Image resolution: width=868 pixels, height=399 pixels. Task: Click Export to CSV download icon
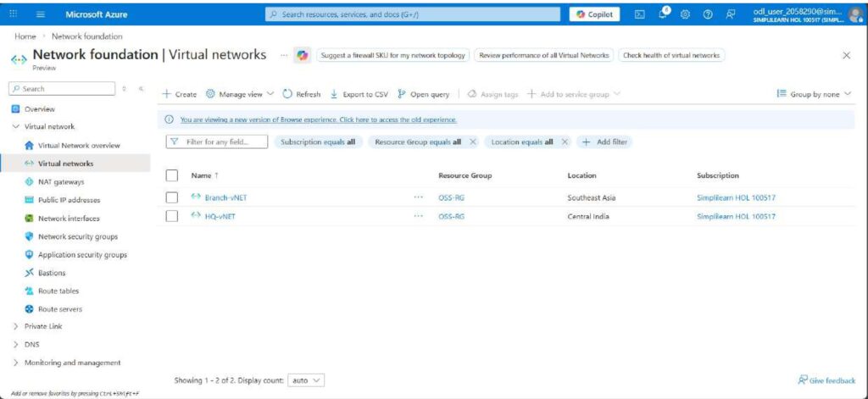click(x=334, y=94)
